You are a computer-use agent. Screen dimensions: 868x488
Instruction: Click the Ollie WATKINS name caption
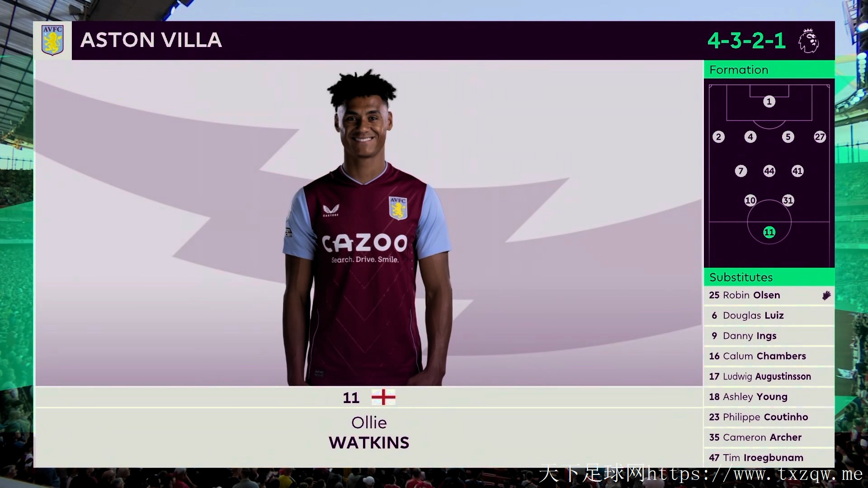coord(369,433)
